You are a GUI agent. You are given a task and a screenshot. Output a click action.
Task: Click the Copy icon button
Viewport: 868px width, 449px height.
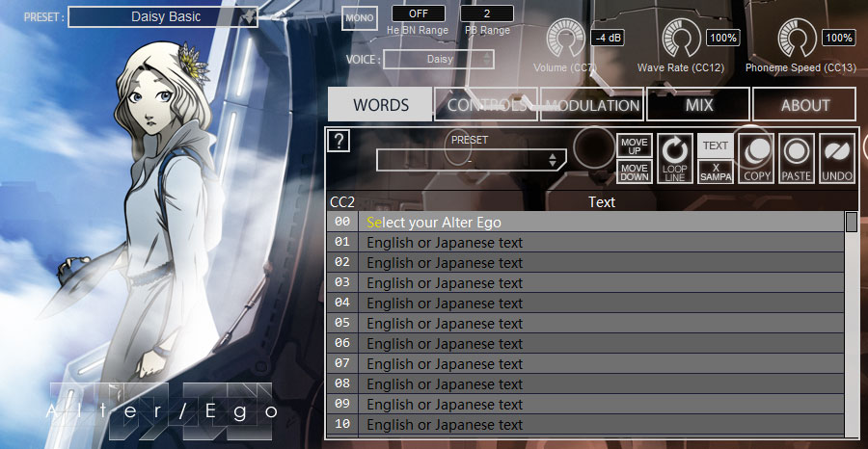pyautogui.click(x=756, y=158)
